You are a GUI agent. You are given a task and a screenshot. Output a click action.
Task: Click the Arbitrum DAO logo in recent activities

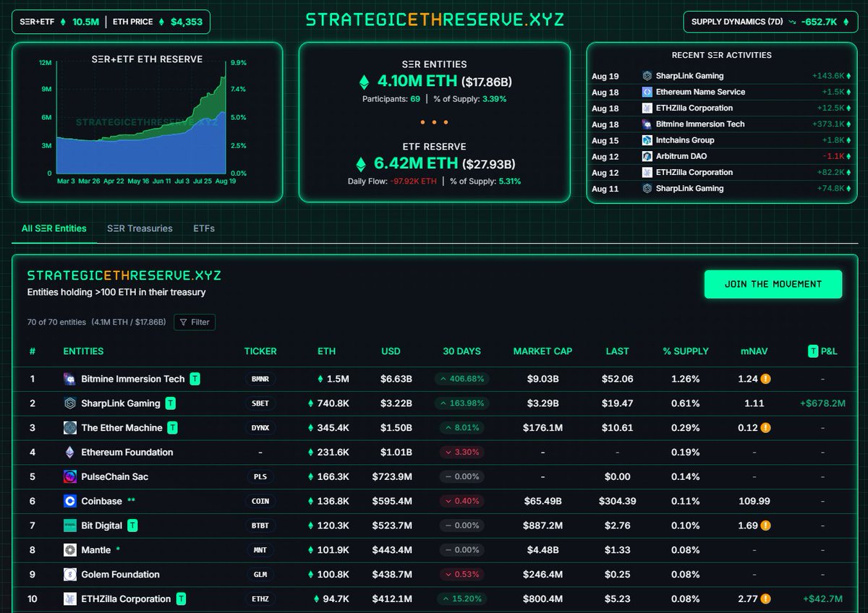(647, 156)
